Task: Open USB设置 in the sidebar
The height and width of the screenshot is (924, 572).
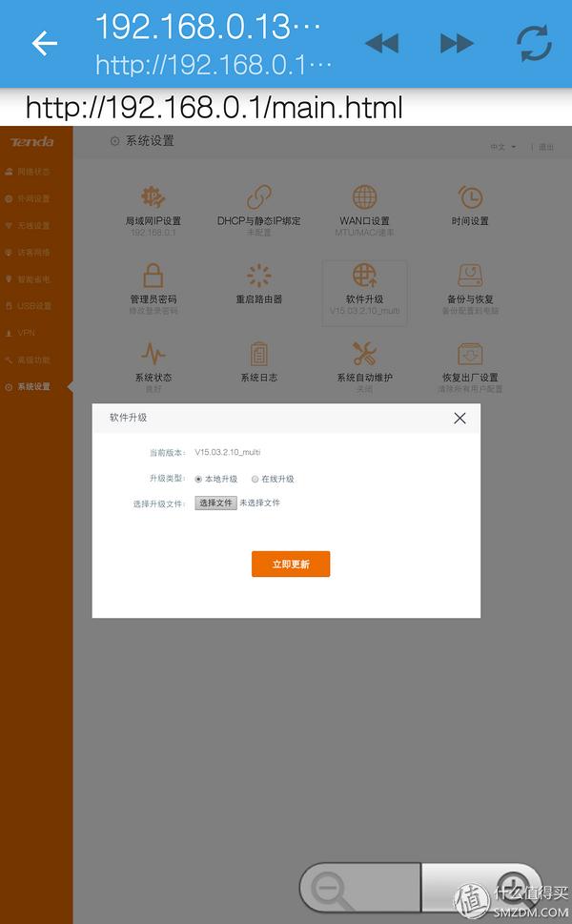Action: pyautogui.click(x=28, y=306)
